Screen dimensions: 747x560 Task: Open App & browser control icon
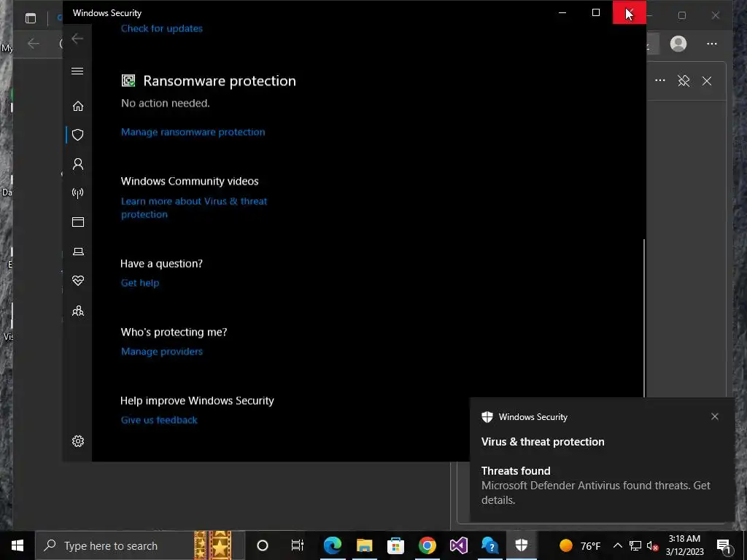[x=77, y=222]
